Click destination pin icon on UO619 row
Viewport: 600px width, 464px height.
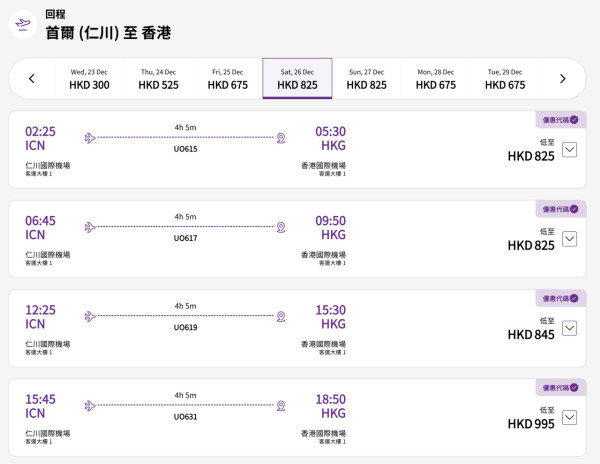(x=281, y=316)
